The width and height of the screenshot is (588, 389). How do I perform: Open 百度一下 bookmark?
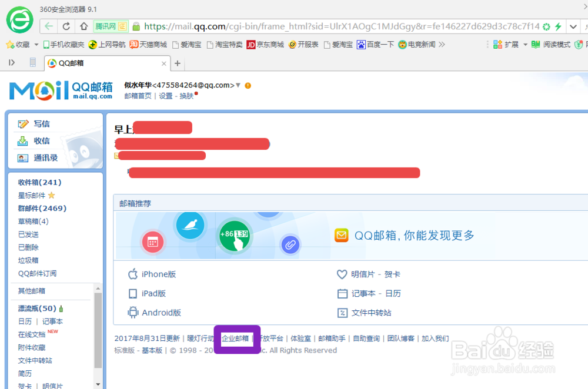click(x=375, y=45)
